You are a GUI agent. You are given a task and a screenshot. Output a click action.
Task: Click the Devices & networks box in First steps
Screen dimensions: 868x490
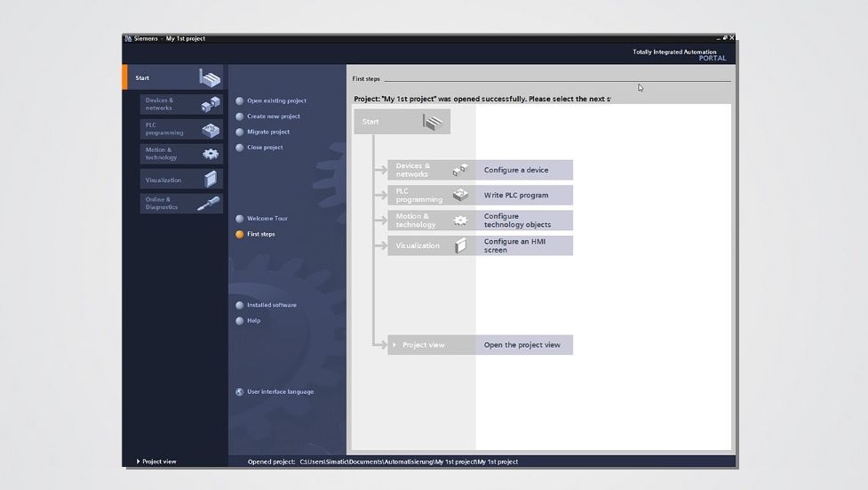(x=432, y=170)
